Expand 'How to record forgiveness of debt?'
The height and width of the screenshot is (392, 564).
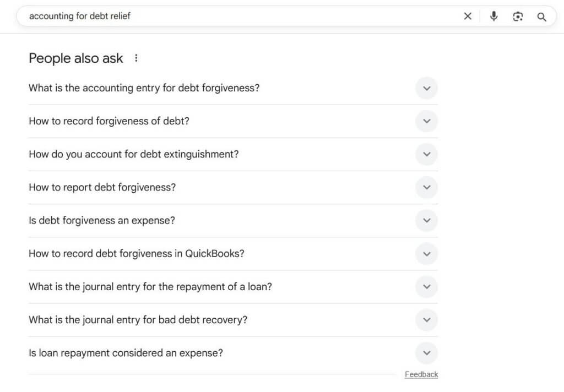pyautogui.click(x=426, y=121)
